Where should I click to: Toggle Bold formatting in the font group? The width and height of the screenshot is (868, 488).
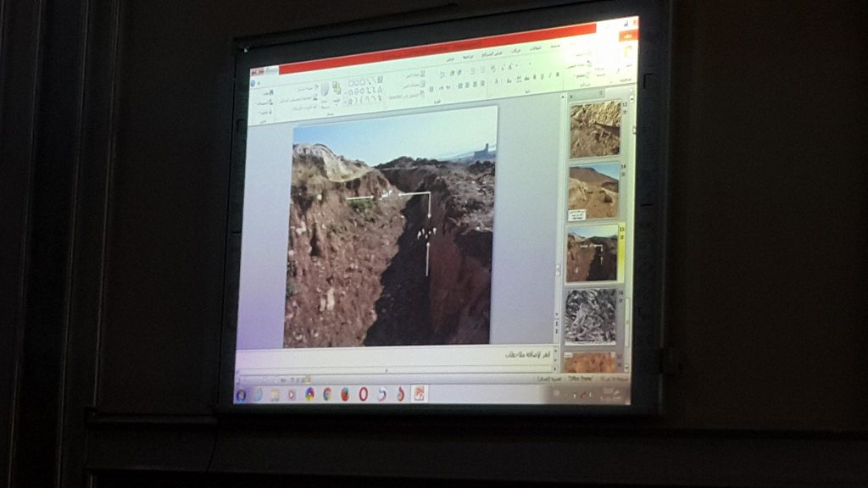[557, 76]
